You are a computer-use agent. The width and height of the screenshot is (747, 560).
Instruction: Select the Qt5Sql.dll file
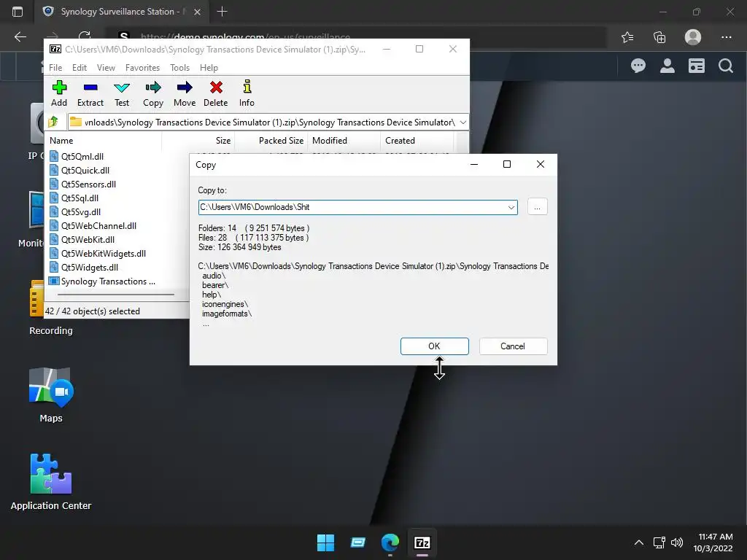coord(80,198)
